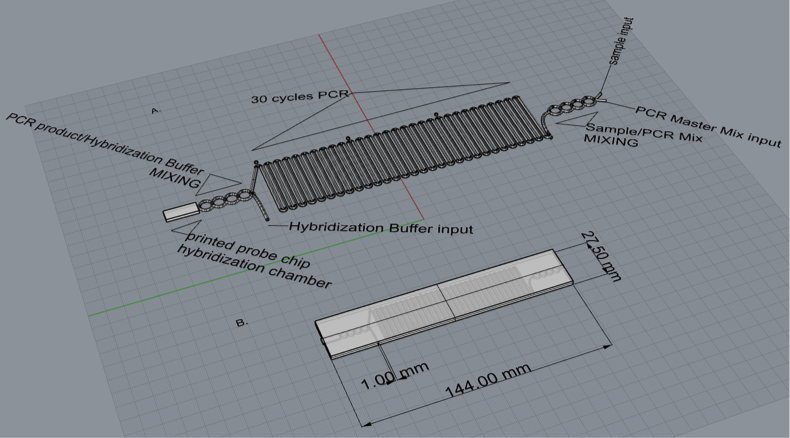The width and height of the screenshot is (790, 438).
Task: Select the small rectangular printed probe chip
Action: 180,212
